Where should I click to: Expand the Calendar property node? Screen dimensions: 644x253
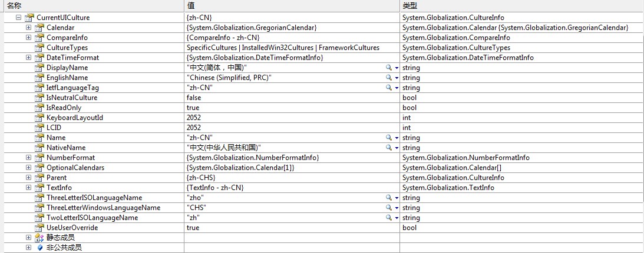coord(28,28)
